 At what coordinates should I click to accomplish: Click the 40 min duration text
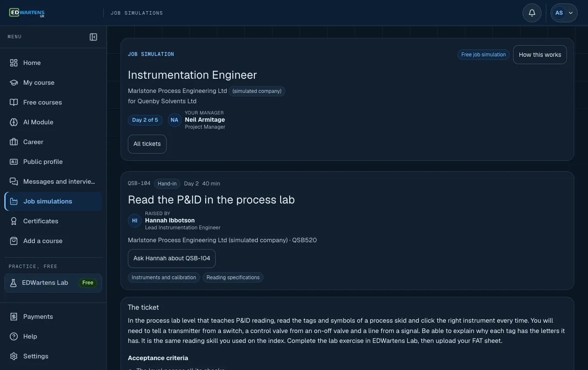211,184
